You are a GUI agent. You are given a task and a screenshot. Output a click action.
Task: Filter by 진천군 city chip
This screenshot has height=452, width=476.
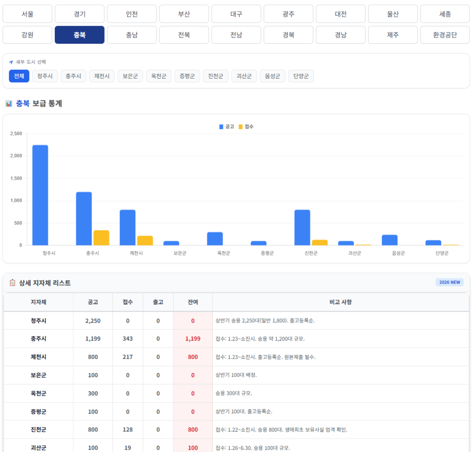[x=216, y=76]
